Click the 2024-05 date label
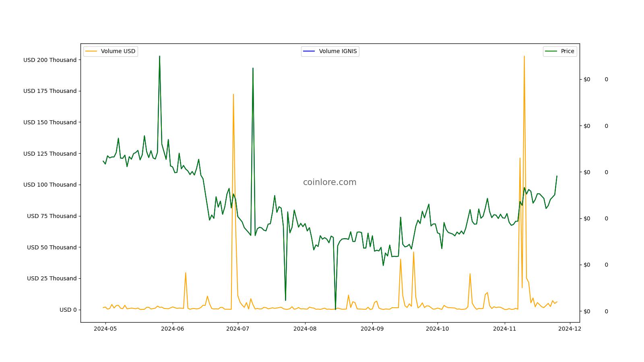The width and height of the screenshot is (644, 362). 105,329
